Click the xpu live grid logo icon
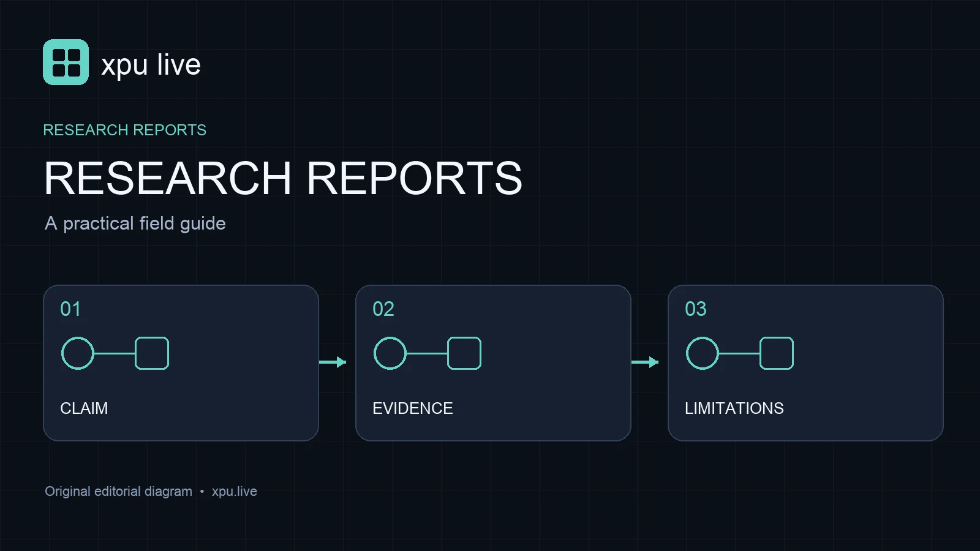 66,62
